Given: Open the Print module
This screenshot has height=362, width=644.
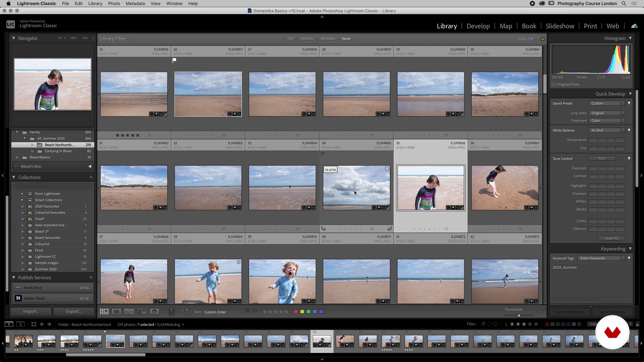Looking at the screenshot, I should tap(590, 26).
